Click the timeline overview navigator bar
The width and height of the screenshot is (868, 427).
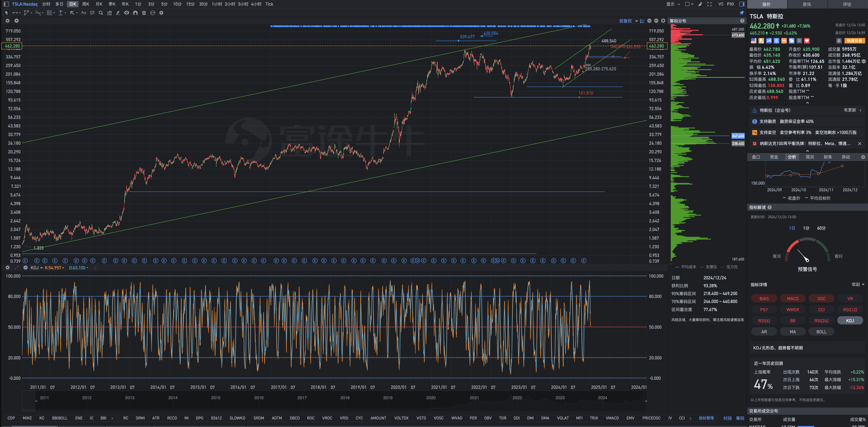pyautogui.click(x=334, y=401)
